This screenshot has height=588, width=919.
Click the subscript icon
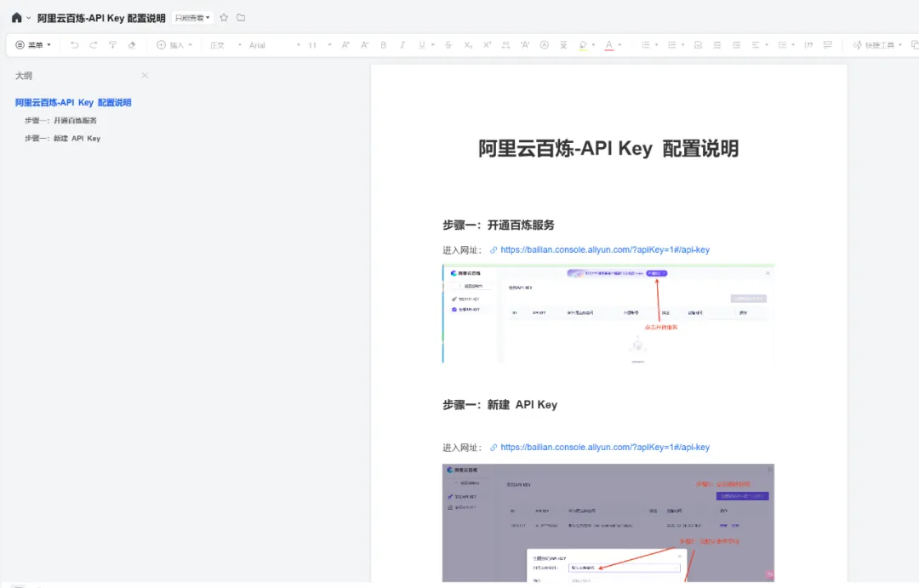coord(468,44)
